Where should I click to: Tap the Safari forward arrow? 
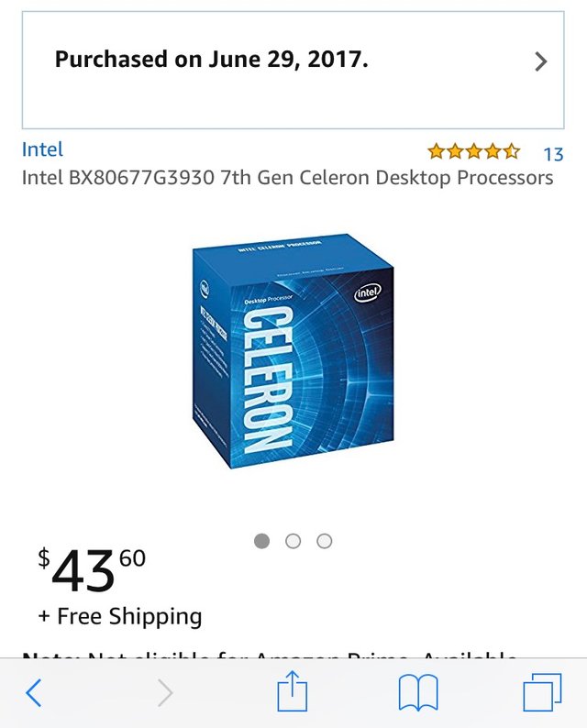coord(165,693)
